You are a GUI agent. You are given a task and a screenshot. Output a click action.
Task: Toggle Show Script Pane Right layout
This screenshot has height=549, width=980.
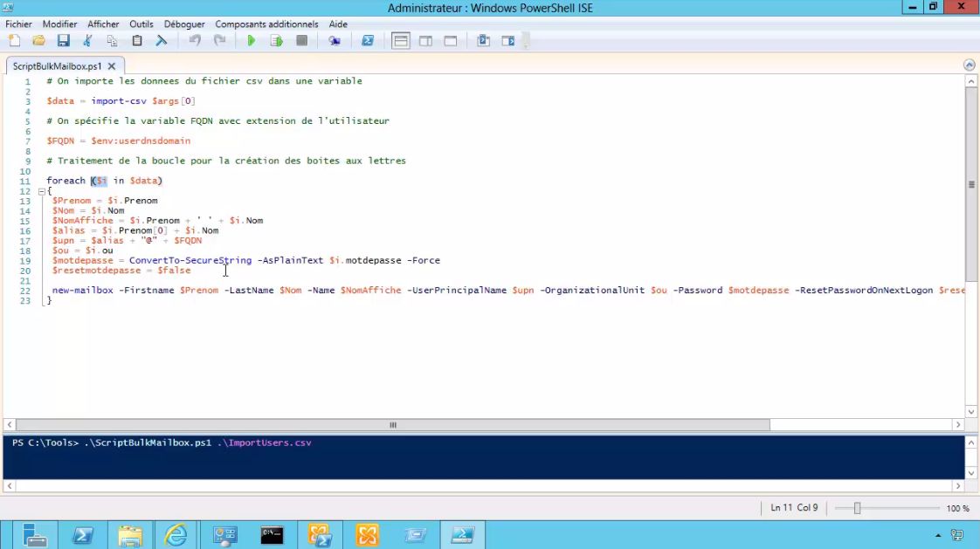(x=425, y=41)
